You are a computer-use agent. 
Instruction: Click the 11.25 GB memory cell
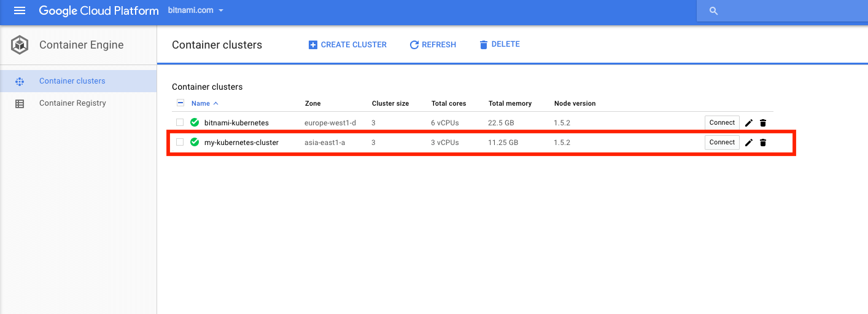pos(503,143)
